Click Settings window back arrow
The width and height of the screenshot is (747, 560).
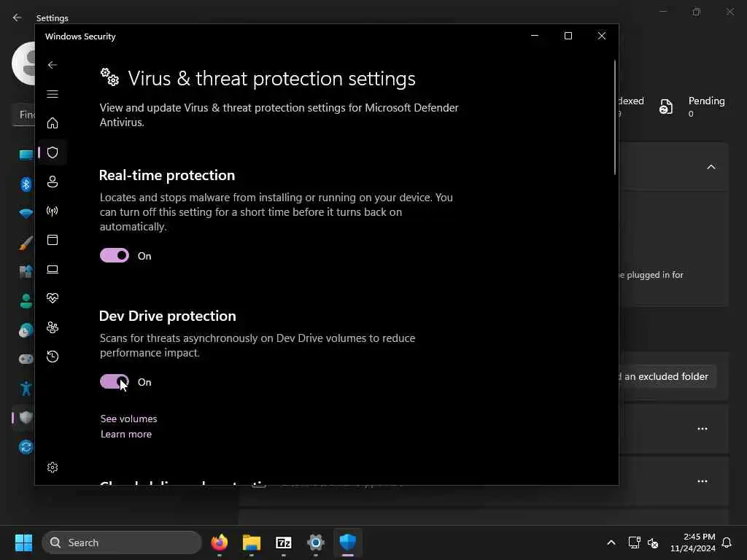click(x=18, y=17)
